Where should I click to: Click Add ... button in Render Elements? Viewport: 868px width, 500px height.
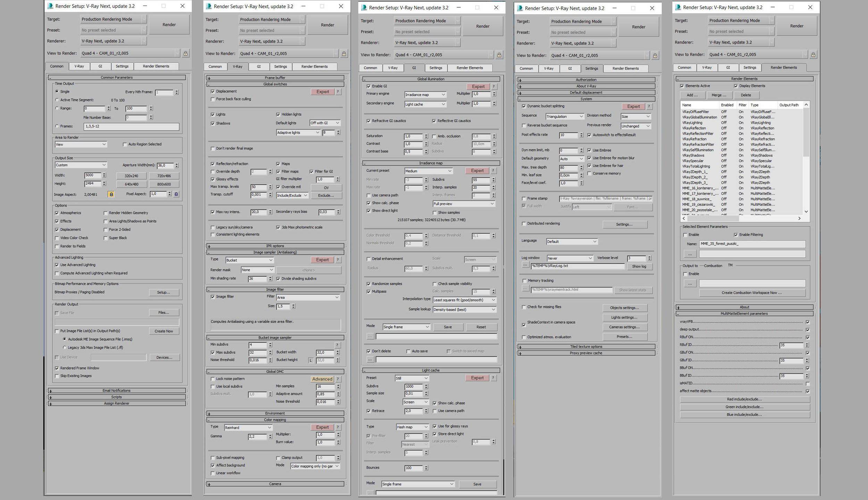point(692,95)
